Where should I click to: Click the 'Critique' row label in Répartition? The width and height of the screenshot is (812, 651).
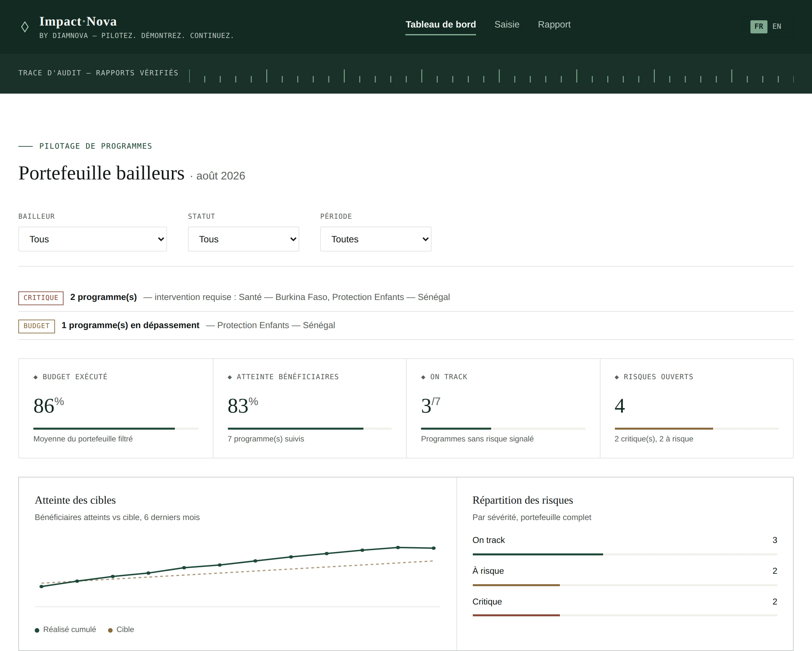coord(487,602)
